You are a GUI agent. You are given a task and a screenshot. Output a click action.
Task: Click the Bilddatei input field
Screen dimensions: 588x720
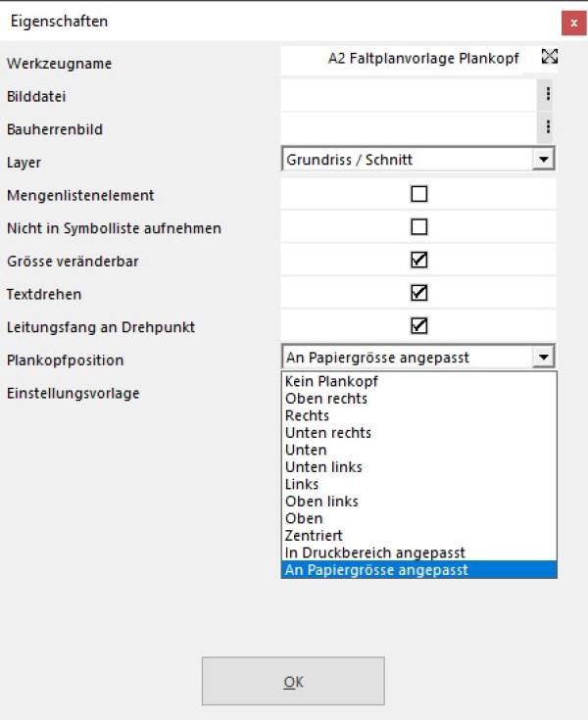(409, 95)
